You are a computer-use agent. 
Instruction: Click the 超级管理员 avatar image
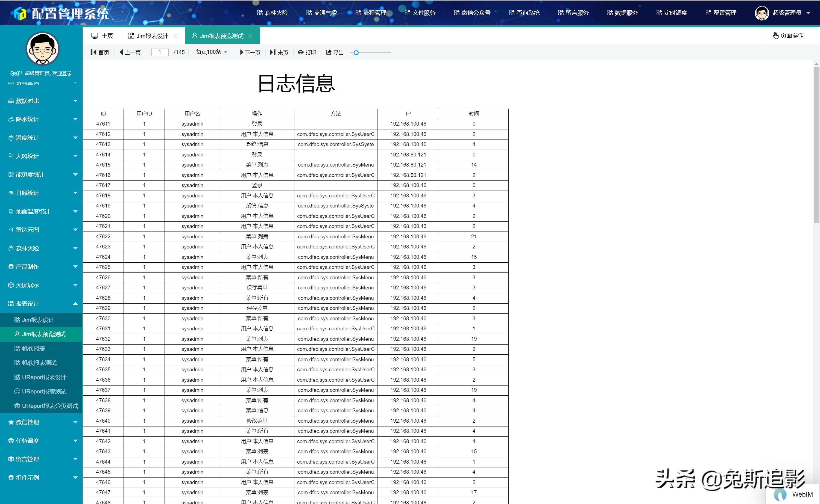(x=762, y=13)
